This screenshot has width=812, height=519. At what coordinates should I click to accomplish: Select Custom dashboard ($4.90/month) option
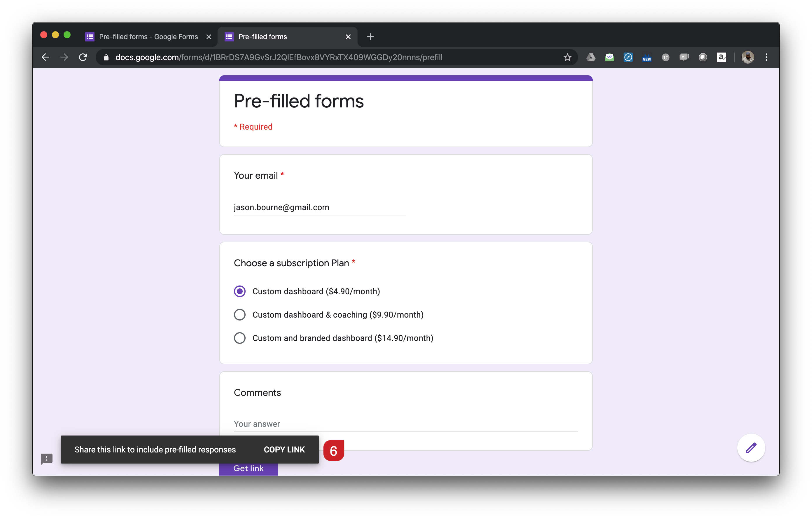tap(240, 291)
